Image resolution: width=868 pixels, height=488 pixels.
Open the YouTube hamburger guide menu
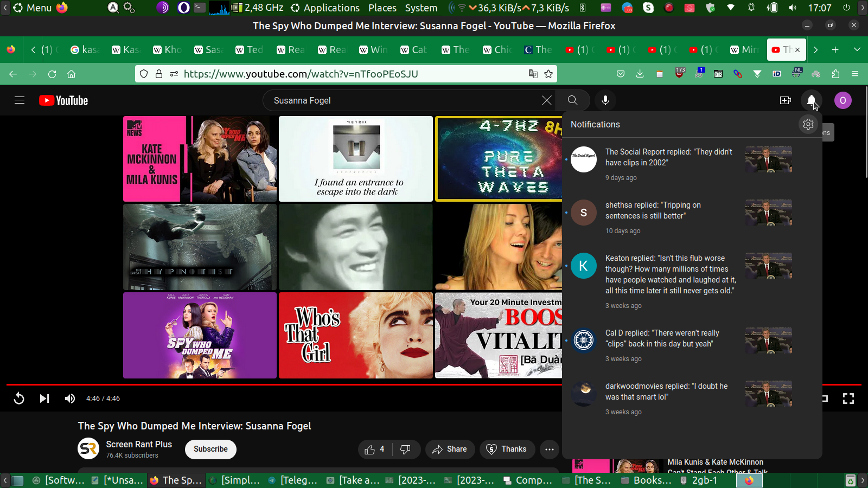tap(20, 100)
